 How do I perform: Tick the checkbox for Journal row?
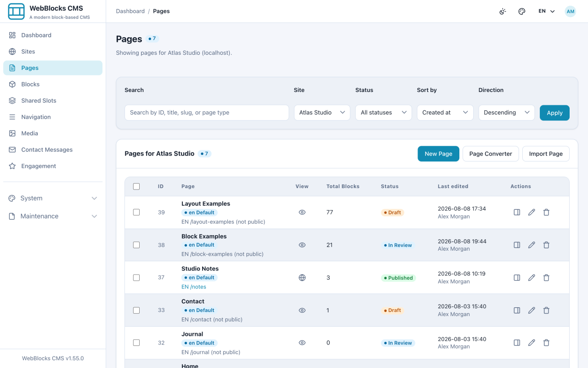[136, 343]
